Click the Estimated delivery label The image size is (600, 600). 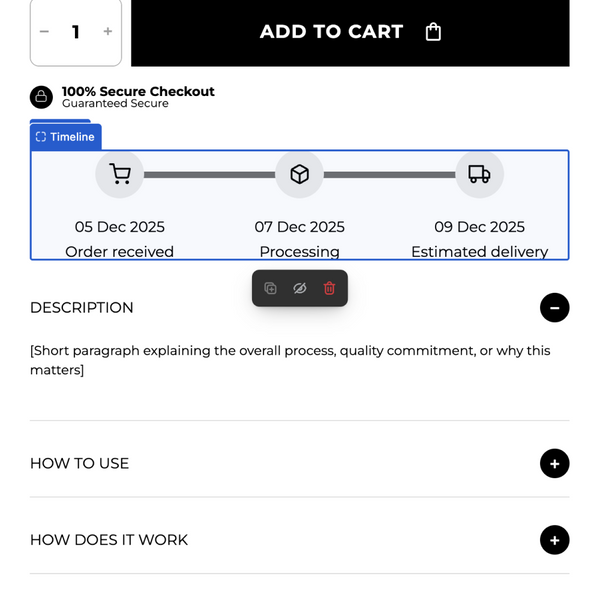pos(479,252)
